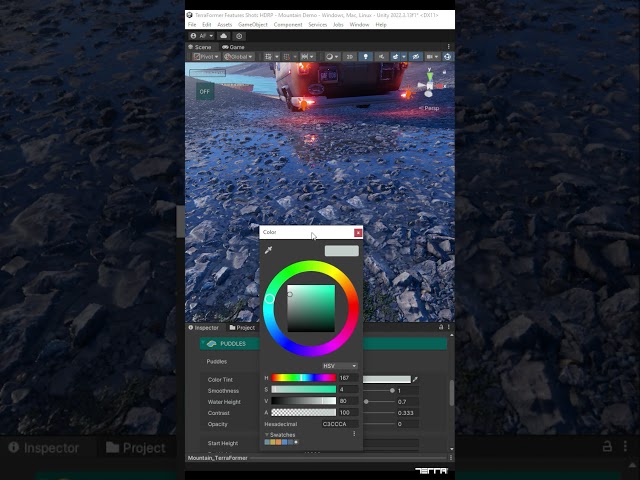This screenshot has height=480, width=640.
Task: Toggle the scene gizmo rotation lock
Action: [x=444, y=72]
